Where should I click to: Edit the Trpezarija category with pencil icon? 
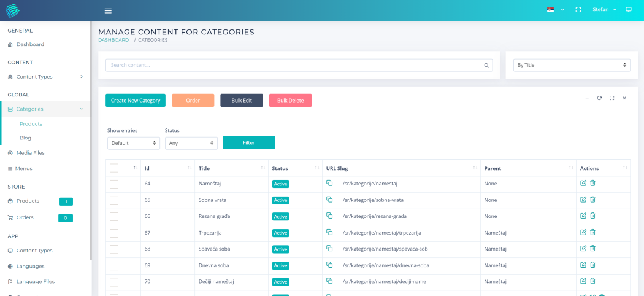(x=583, y=232)
